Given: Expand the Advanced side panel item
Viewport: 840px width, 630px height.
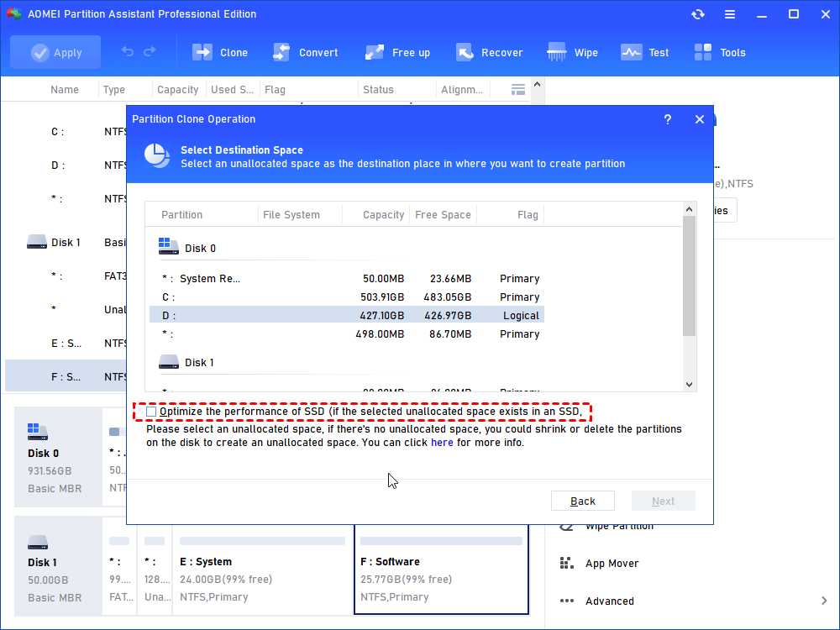Looking at the screenshot, I should pyautogui.click(x=596, y=601).
